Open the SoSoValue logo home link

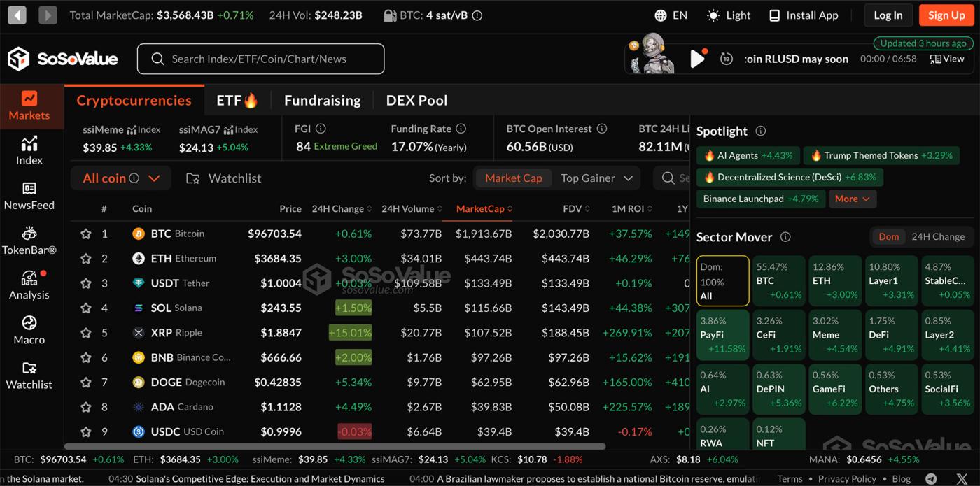point(63,59)
